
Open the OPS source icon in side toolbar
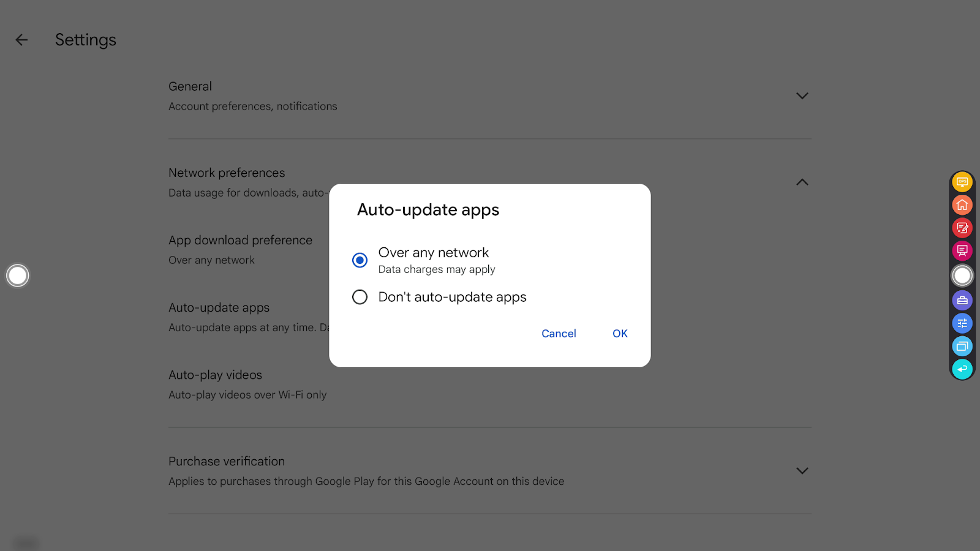pyautogui.click(x=962, y=182)
